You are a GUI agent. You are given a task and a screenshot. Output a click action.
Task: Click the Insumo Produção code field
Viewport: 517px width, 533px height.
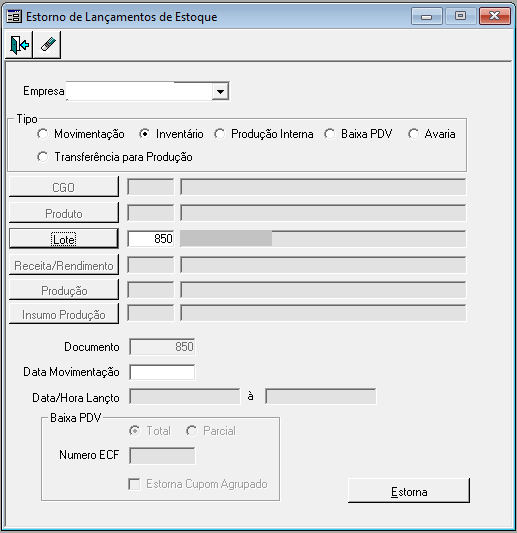[151, 313]
